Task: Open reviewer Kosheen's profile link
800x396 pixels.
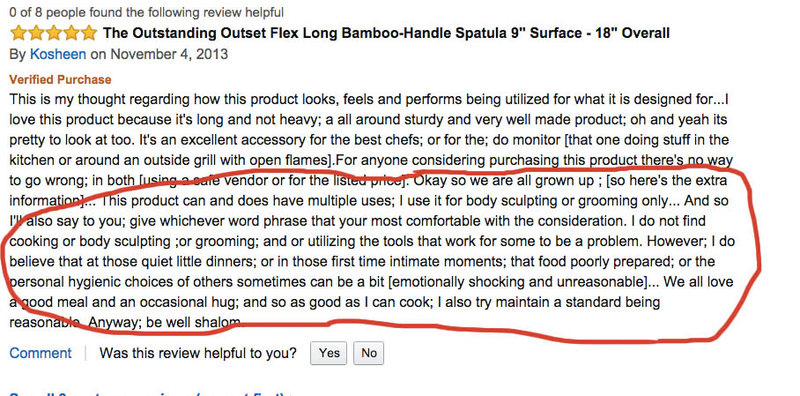Action: 58,55
